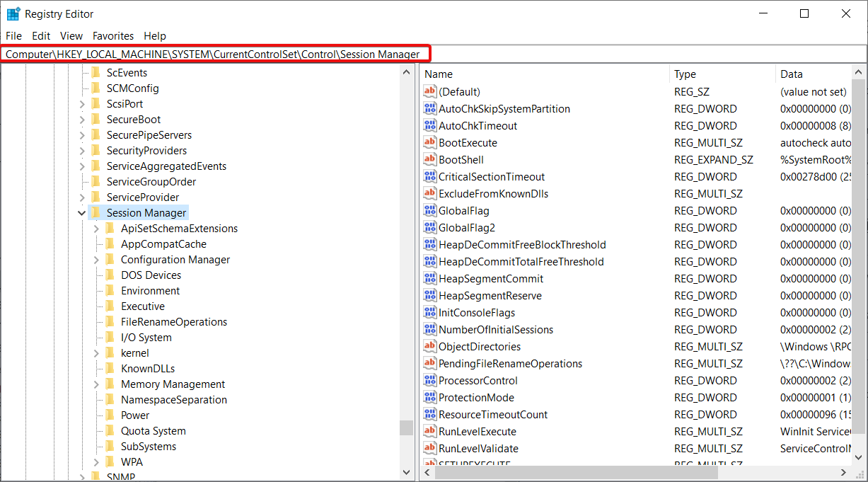Screen dimensions: 868x482
Task: Click the SubSystems folder icon
Action: [110, 446]
